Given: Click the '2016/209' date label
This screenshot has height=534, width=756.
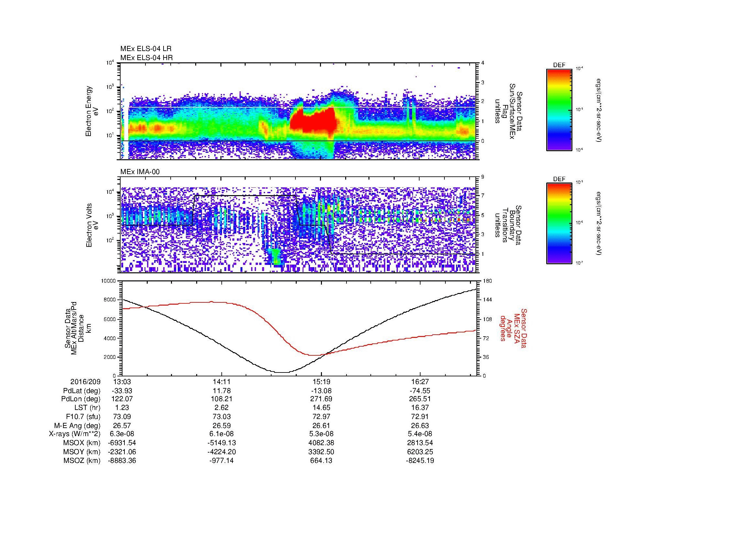Looking at the screenshot, I should 85,382.
